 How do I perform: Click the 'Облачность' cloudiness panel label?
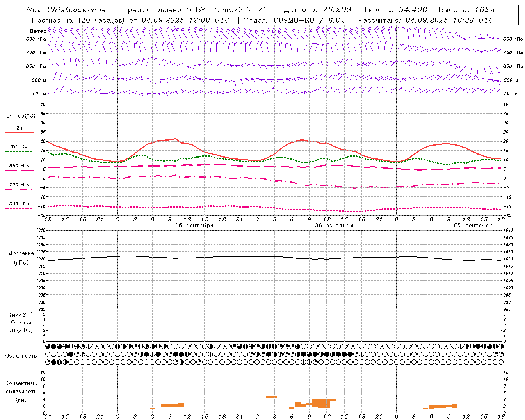click(x=21, y=356)
